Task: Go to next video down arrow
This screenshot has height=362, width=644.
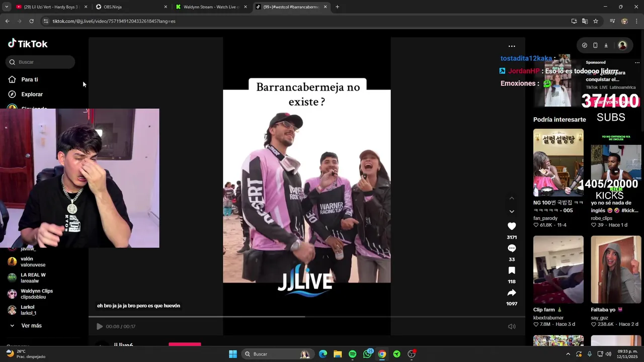Action: pos(512,211)
